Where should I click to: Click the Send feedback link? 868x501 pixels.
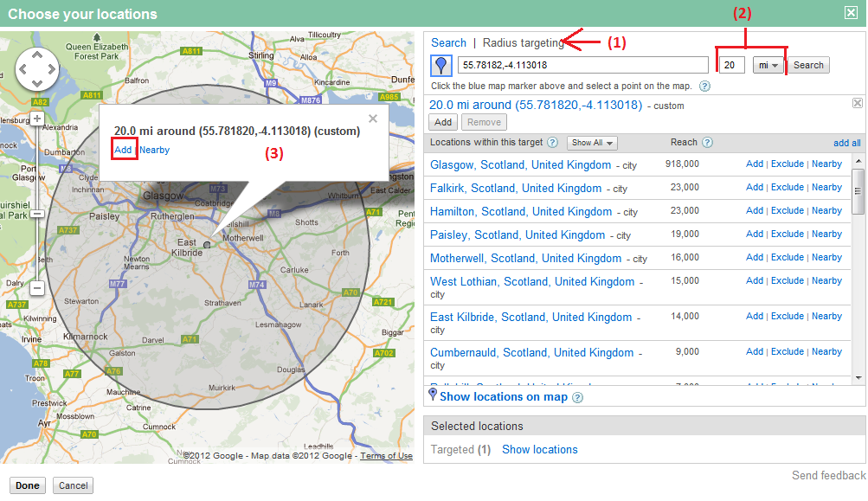829,475
